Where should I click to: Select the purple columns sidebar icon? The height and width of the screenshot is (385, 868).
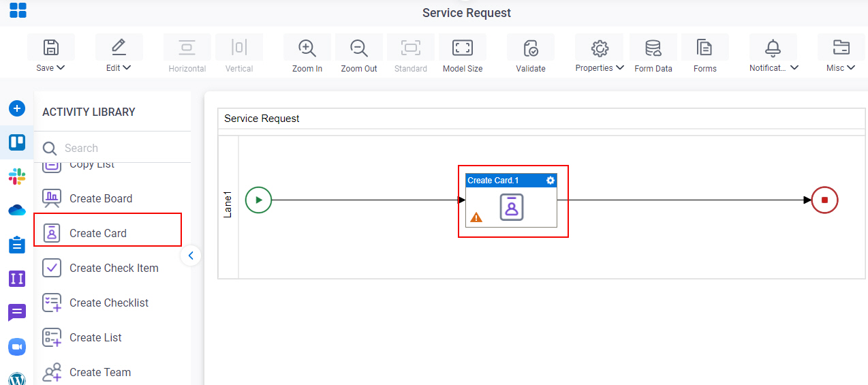17,279
